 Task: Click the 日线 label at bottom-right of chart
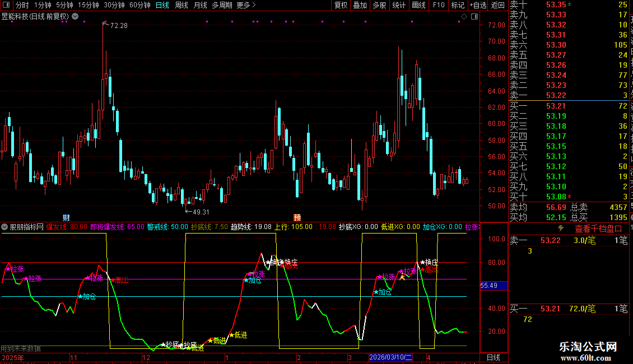coord(493,357)
